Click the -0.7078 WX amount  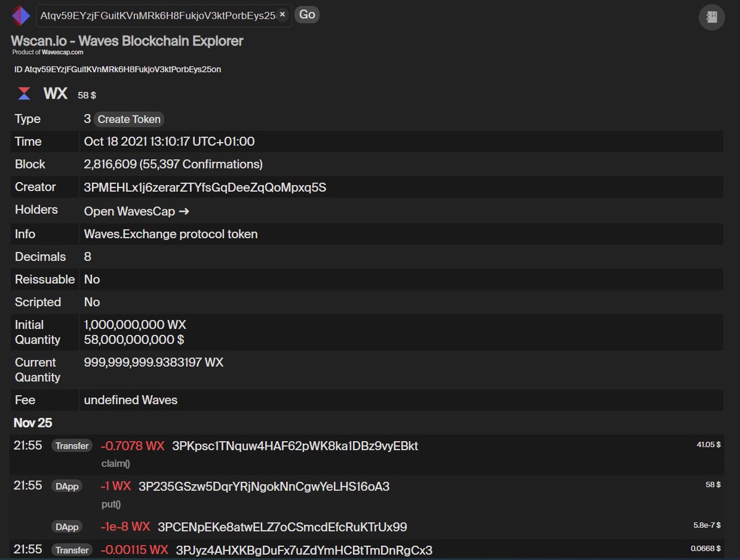tap(133, 446)
